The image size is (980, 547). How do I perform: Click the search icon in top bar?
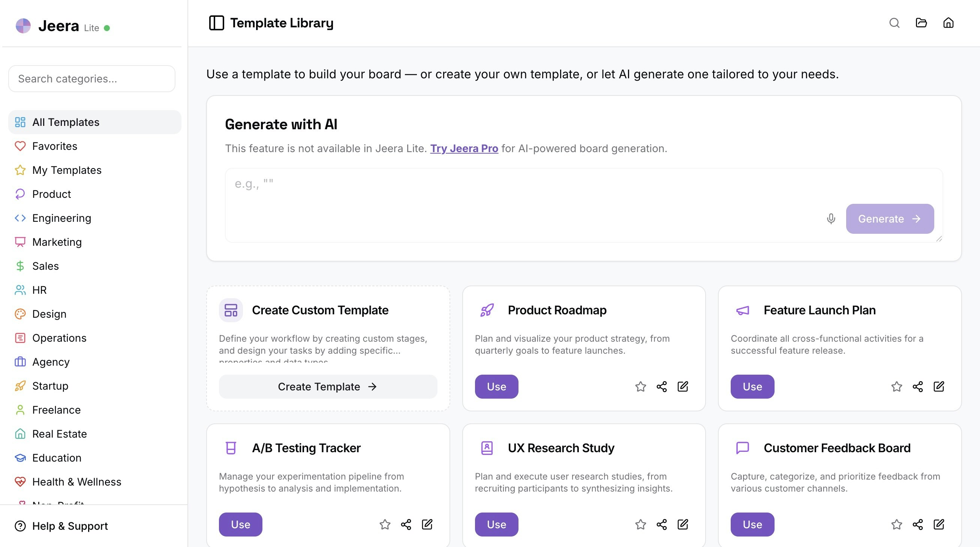click(x=895, y=23)
